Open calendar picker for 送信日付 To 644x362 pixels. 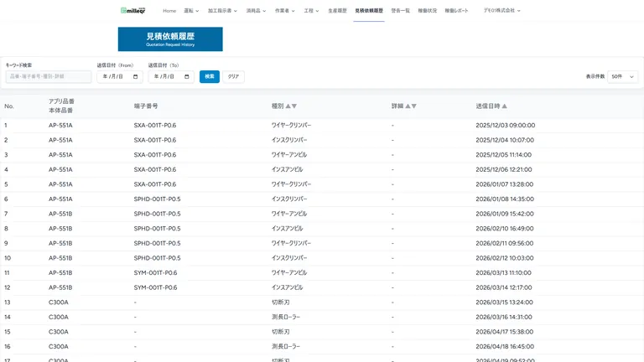[187, 77]
